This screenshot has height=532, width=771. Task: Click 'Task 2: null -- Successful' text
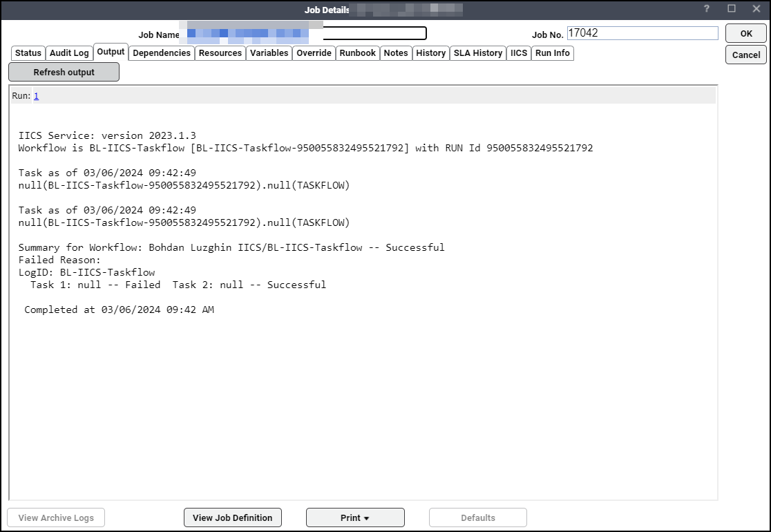(x=249, y=285)
